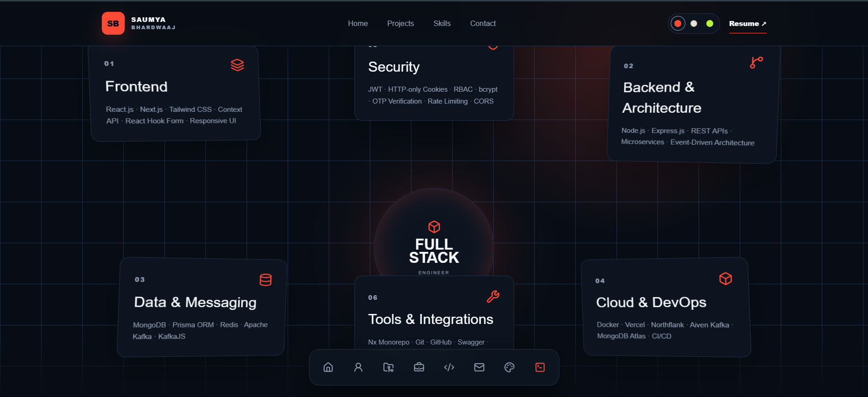Viewport: 868px width, 397px height.
Task: Click the Backend & Architecture heading
Action: tap(662, 97)
